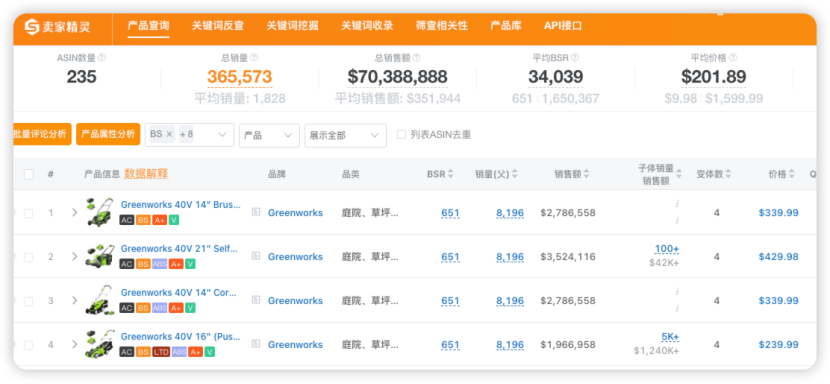Image resolution: width=830 pixels, height=384 pixels.
Task: Click the 5K+ child sales link
Action: tap(670, 337)
